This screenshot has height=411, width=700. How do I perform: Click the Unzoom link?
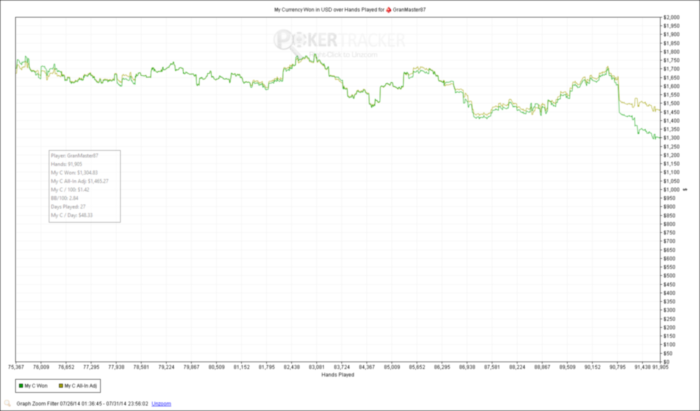[161, 403]
